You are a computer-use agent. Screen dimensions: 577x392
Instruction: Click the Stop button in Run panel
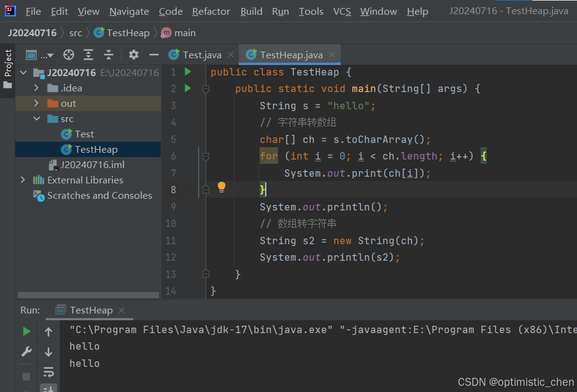tap(26, 377)
